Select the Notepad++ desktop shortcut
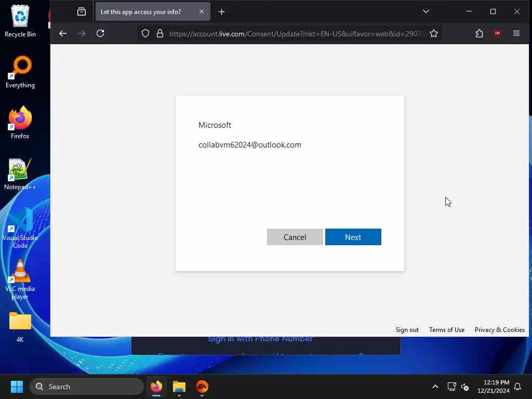532x399 pixels. [20, 174]
